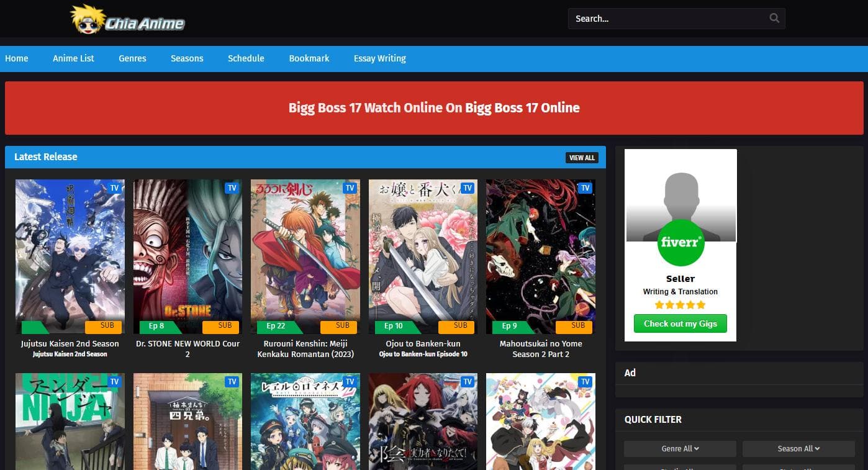Click Mahoutsukai no Yome Season 2 Part 2 title
This screenshot has height=470, width=868.
541,349
